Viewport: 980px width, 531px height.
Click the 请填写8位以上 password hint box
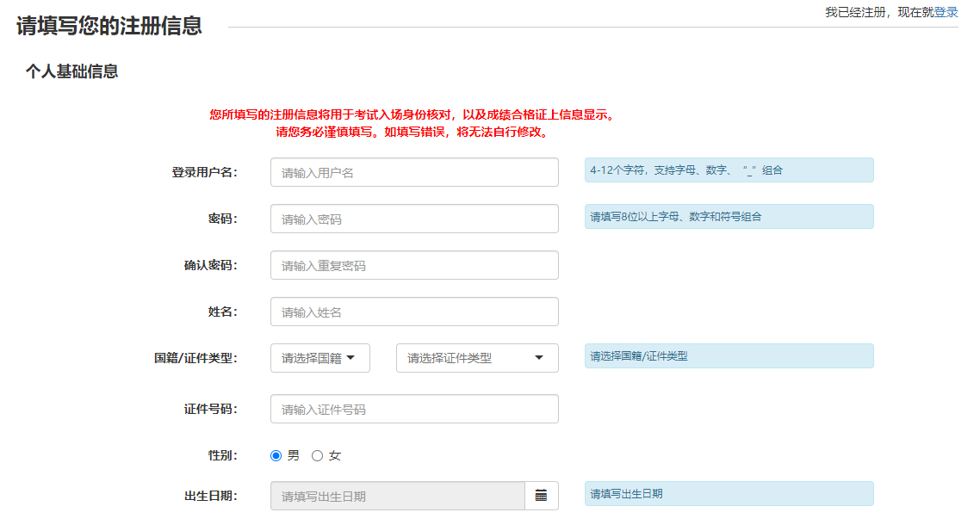click(729, 217)
